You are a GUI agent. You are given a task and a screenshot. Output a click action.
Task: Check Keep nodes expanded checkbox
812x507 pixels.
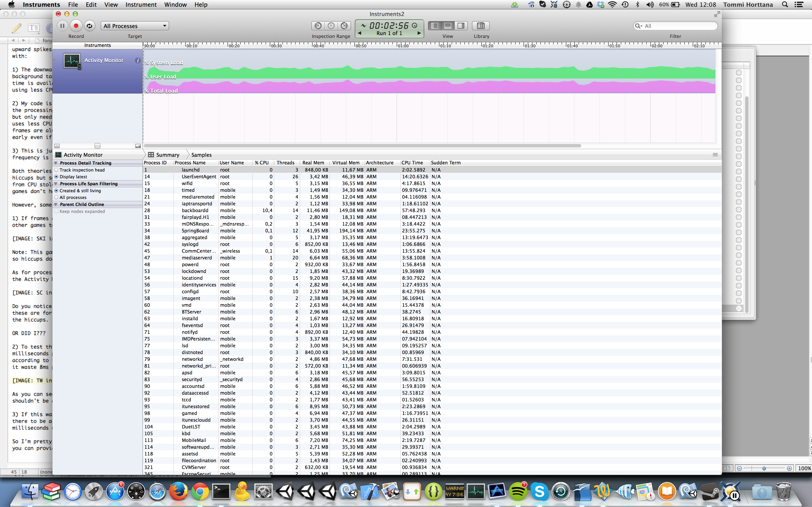[56, 211]
